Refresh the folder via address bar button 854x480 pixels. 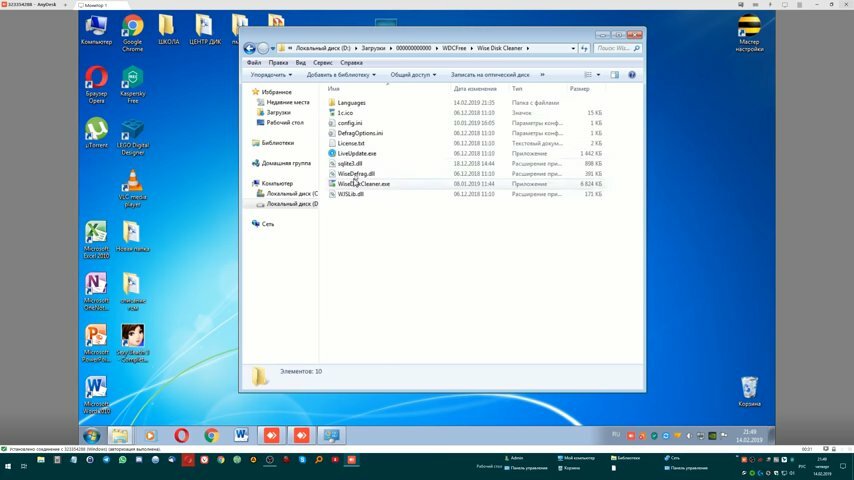pos(584,48)
